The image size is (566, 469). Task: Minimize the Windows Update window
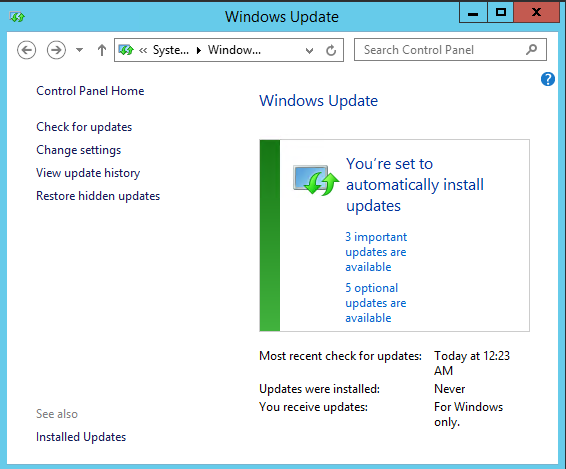(473, 13)
